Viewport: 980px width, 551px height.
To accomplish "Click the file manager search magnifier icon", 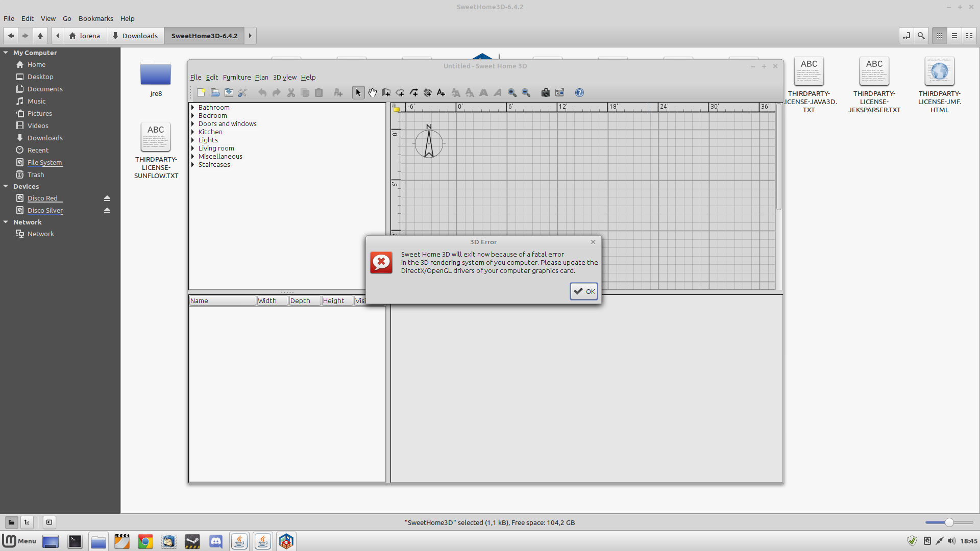I will coord(921,36).
